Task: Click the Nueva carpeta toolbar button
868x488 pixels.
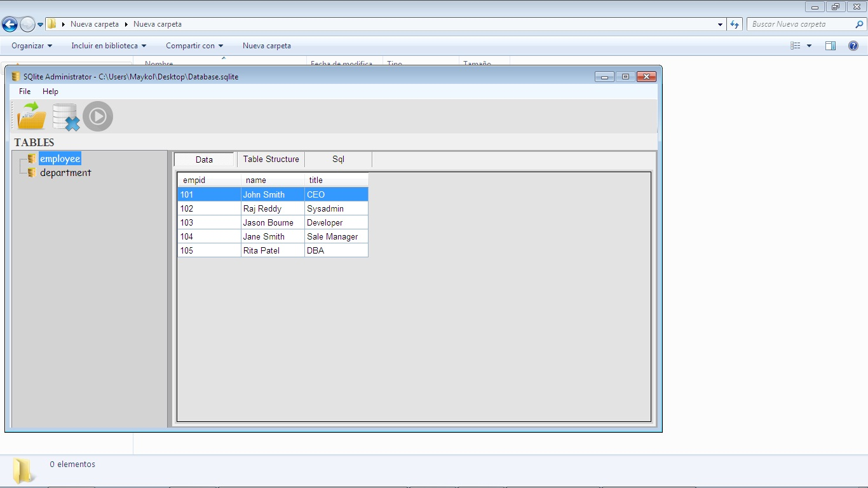Action: [x=266, y=46]
